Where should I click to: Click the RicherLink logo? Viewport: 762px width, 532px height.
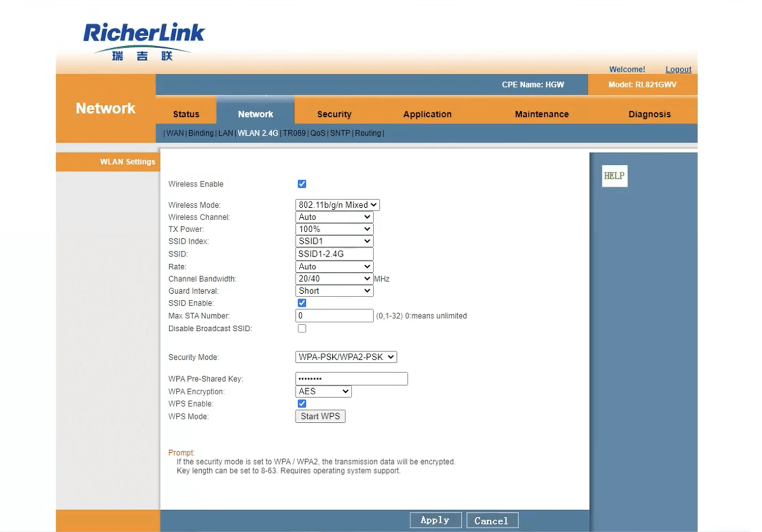pos(144,42)
